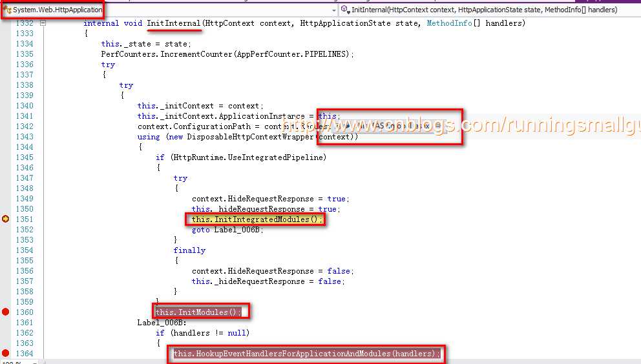This screenshot has height=364, width=641.
Task: Click 'this._initContext.ApplicationInstance' on line 1341
Action: pos(221,116)
